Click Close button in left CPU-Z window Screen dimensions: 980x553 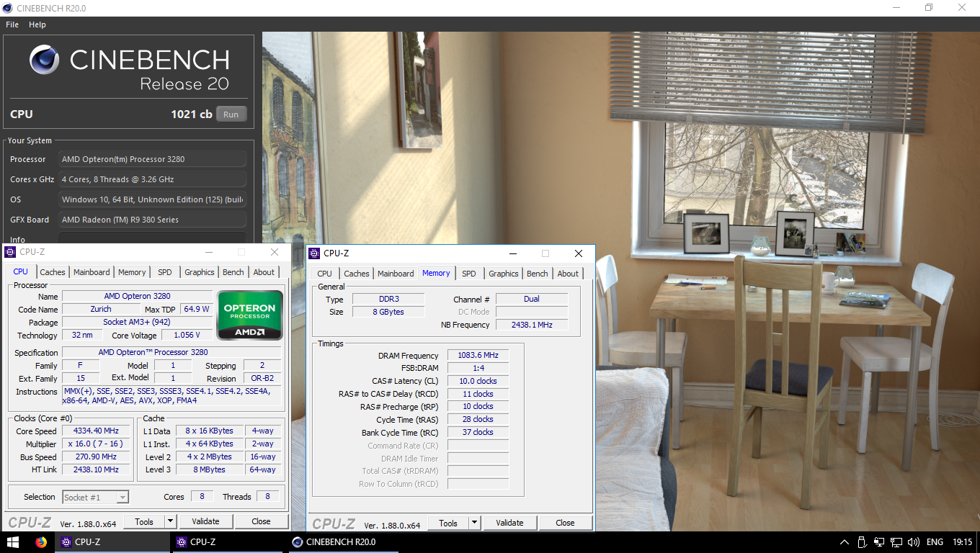tap(261, 522)
